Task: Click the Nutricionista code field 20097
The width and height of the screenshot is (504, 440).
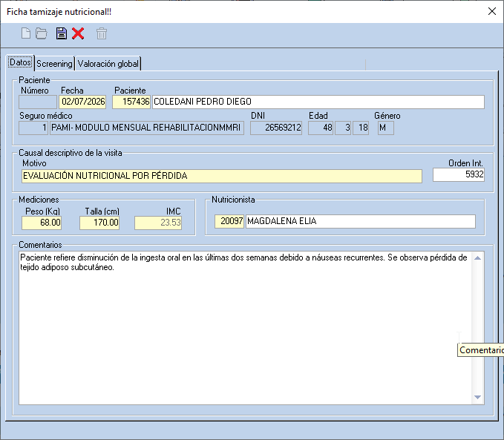Action: pyautogui.click(x=229, y=221)
